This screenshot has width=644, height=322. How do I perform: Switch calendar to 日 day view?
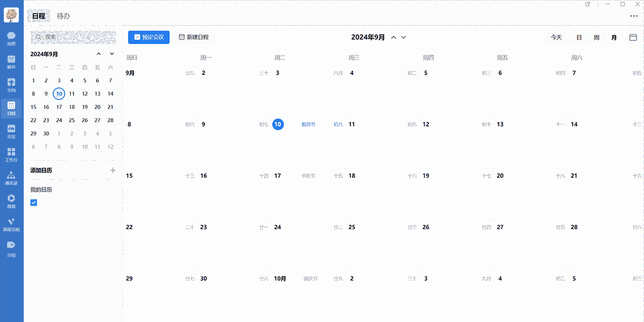[579, 37]
